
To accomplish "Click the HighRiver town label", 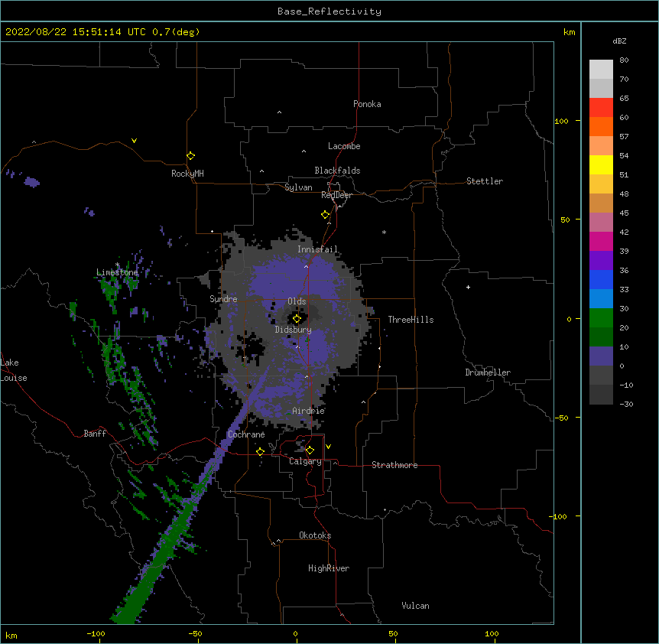I will [329, 568].
